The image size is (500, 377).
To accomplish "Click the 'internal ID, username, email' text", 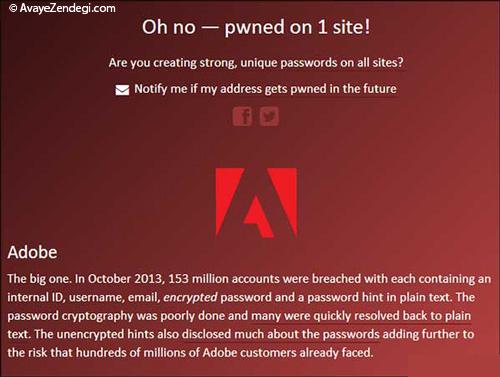I will pos(84,297).
